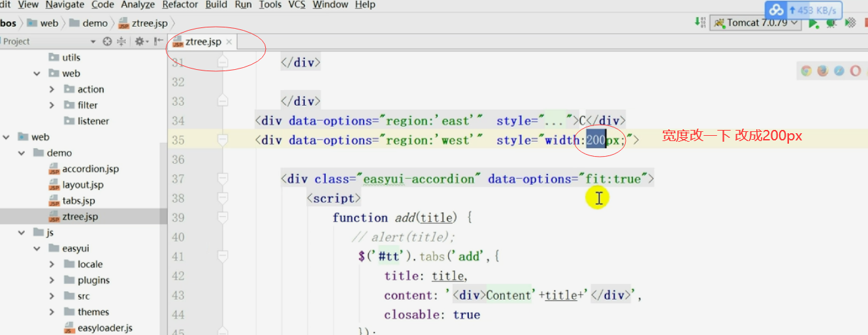Expand the filter folder
868x335 pixels.
52,105
